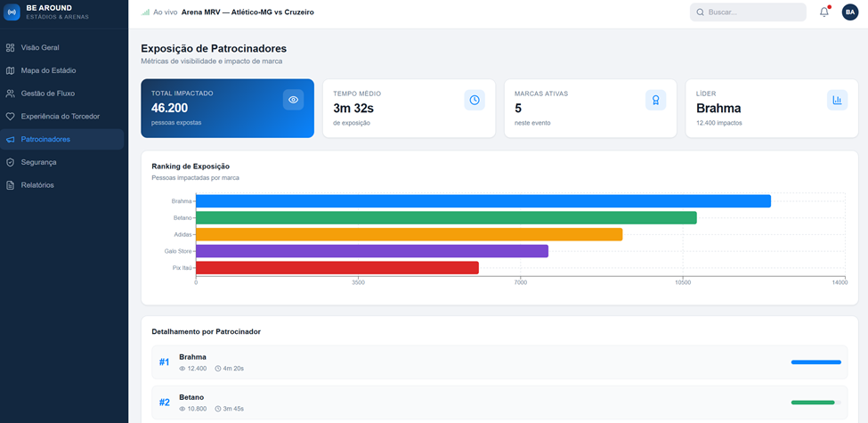Image resolution: width=868 pixels, height=423 pixels.
Task: Click the live signal bars icon
Action: point(146,12)
